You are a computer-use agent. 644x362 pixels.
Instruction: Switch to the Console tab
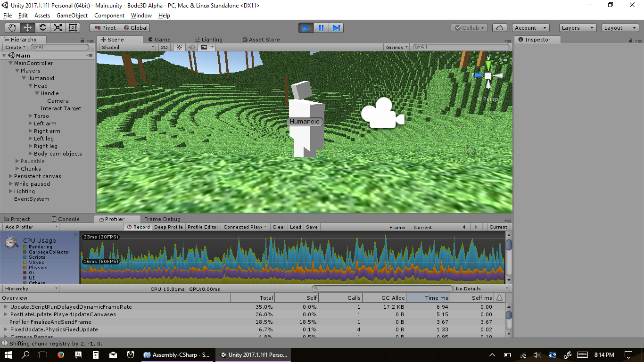coord(65,219)
